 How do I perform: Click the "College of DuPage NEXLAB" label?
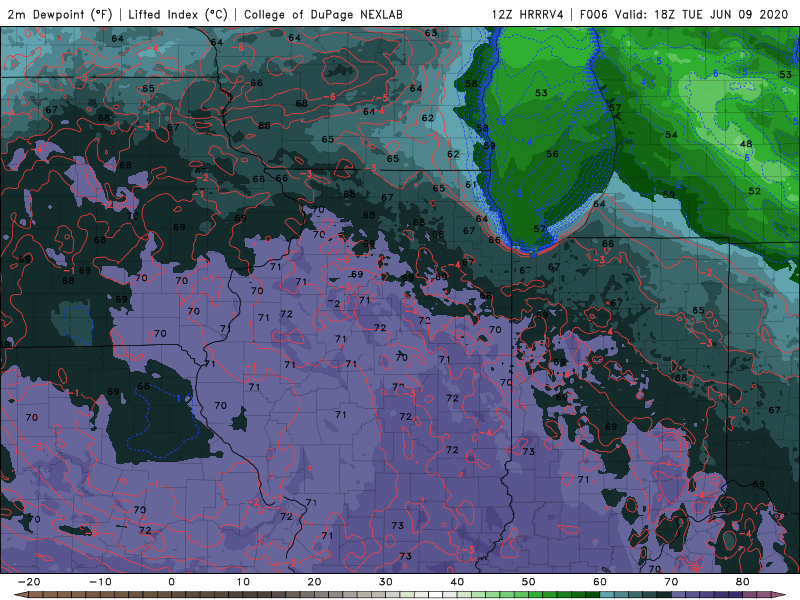323,14
